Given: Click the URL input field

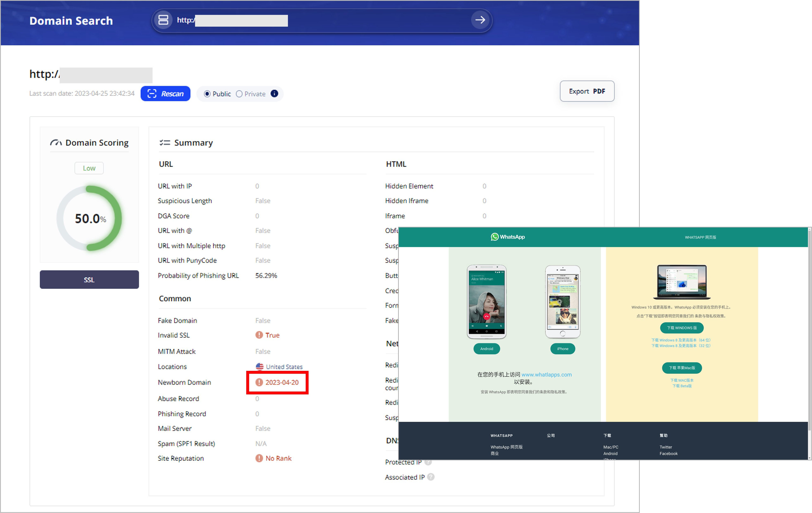Looking at the screenshot, I should pyautogui.click(x=303, y=20).
